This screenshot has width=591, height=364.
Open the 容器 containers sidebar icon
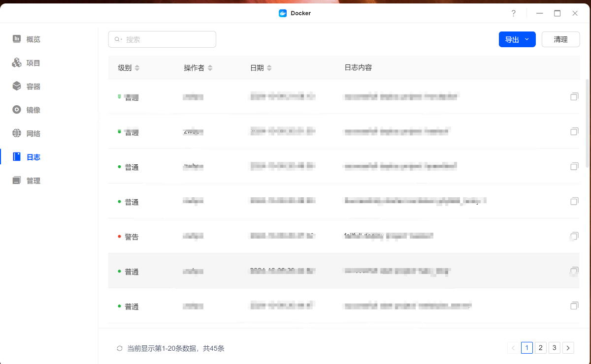(x=17, y=86)
